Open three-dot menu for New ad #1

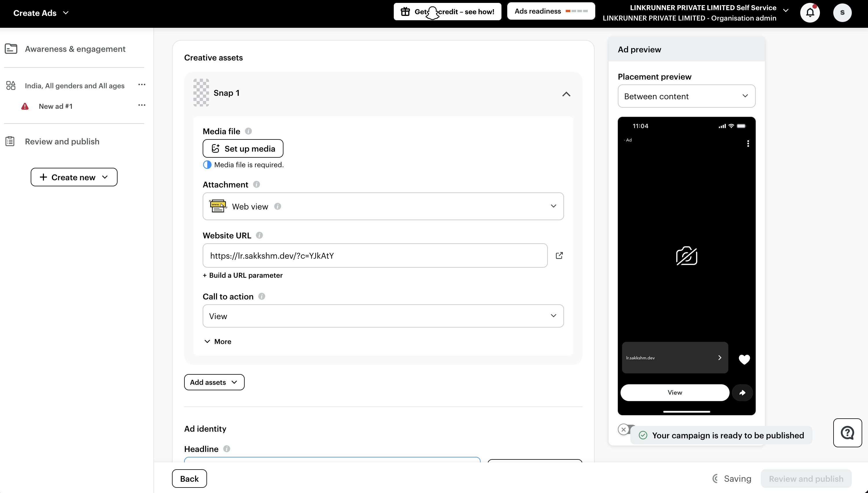(x=142, y=105)
